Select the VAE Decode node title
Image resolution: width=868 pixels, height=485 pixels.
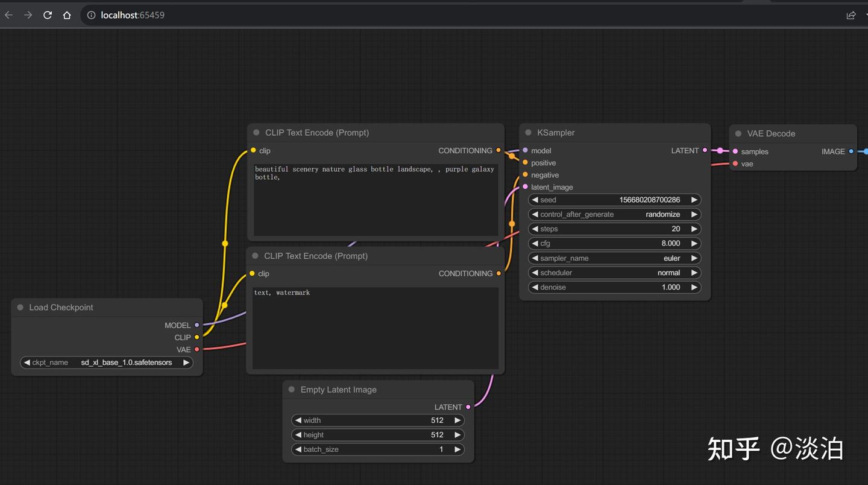coord(771,134)
